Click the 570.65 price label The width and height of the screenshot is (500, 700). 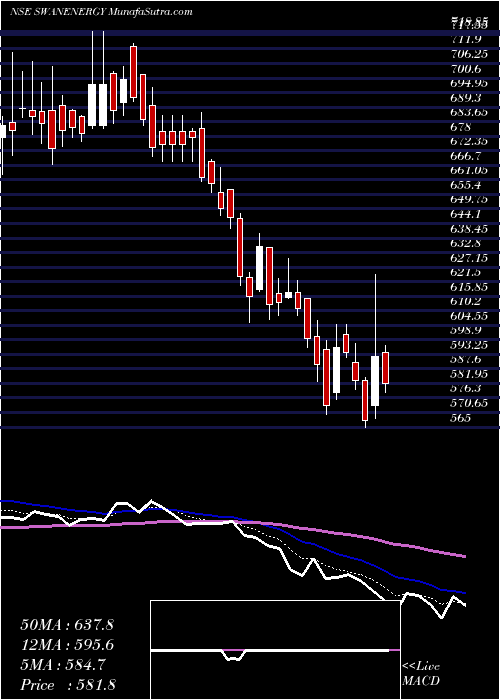click(x=471, y=403)
